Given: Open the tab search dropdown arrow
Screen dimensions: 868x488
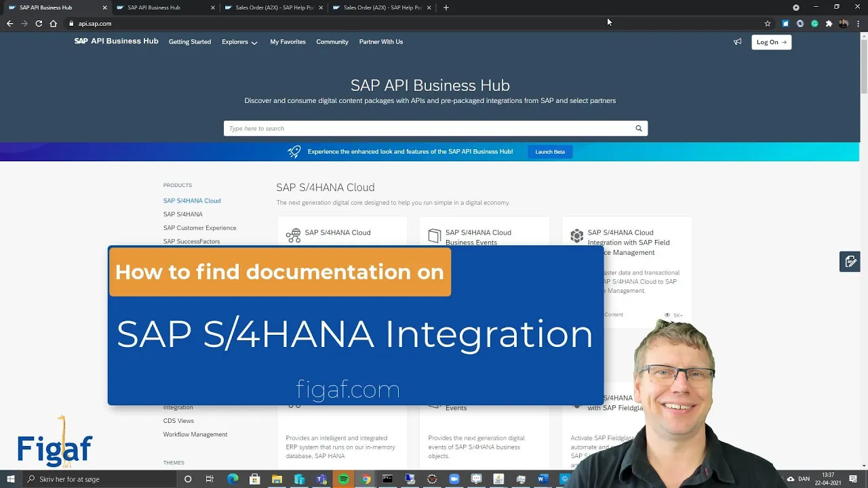Looking at the screenshot, I should tap(796, 7).
